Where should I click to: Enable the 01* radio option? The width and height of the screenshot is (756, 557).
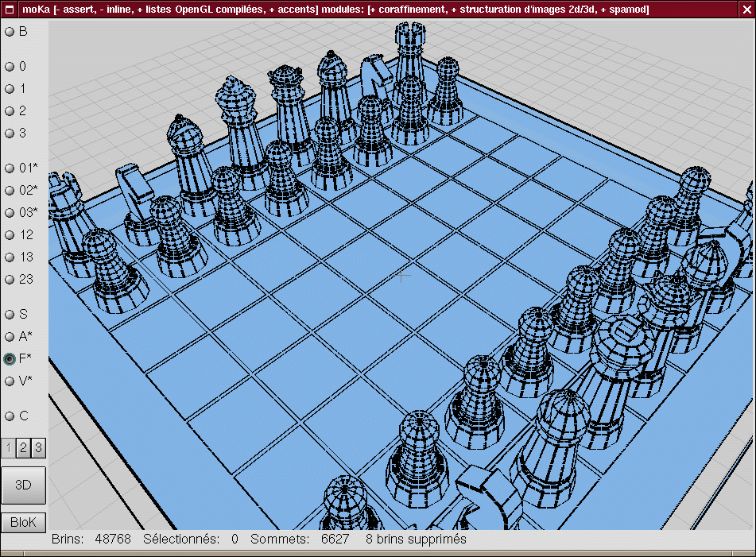(x=10, y=168)
